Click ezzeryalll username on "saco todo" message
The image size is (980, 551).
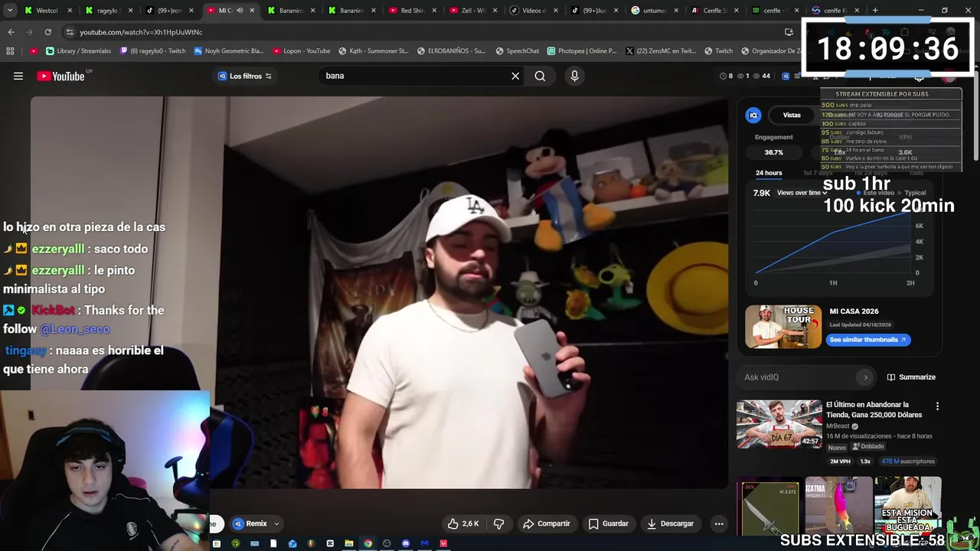pyautogui.click(x=58, y=249)
